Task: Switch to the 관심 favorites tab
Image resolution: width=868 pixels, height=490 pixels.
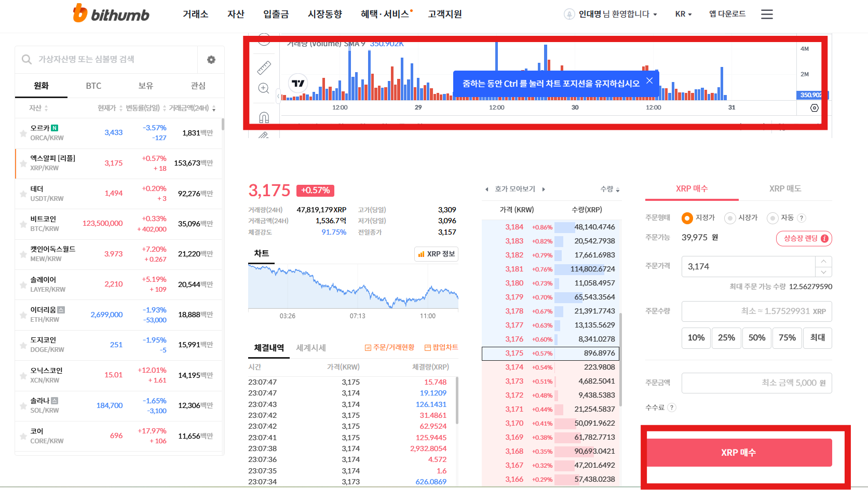Action: pyautogui.click(x=198, y=86)
